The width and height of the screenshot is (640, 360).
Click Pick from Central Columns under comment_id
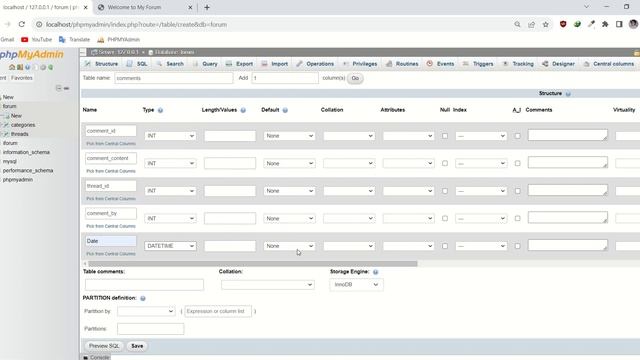click(111, 144)
